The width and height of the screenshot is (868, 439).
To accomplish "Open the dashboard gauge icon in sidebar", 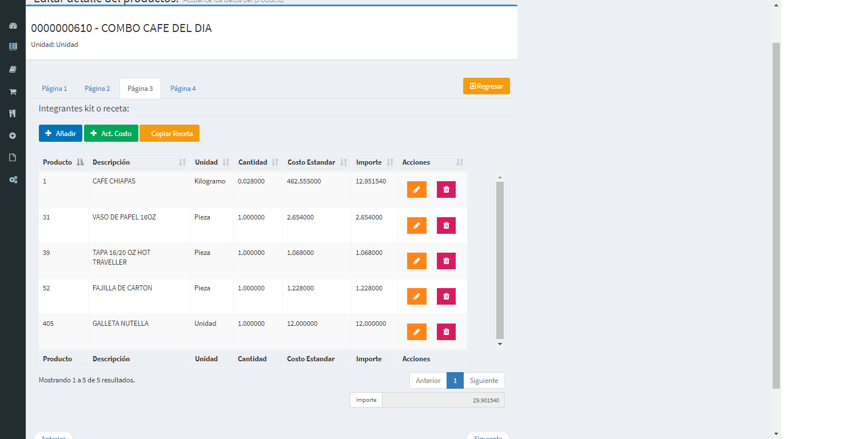I will (13, 26).
